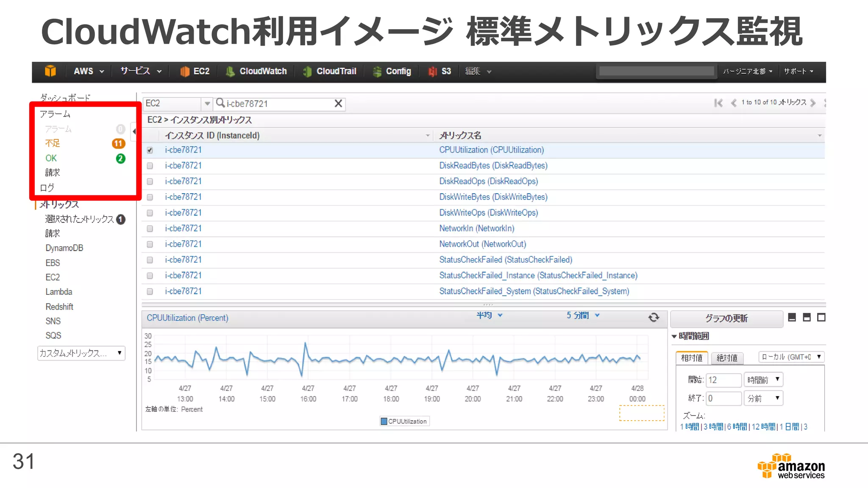Viewport: 868px width, 488px height.
Task: Click the 不足 alarms link
Action: (x=53, y=143)
